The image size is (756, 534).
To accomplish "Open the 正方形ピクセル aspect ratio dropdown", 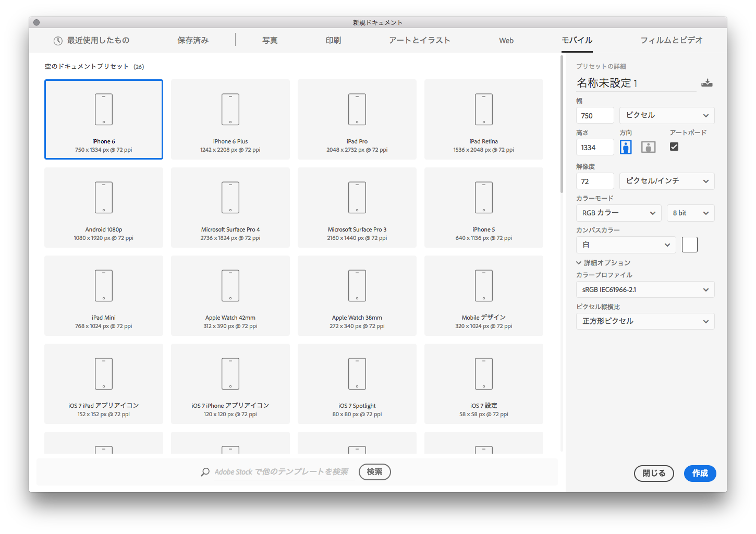I will 645,321.
